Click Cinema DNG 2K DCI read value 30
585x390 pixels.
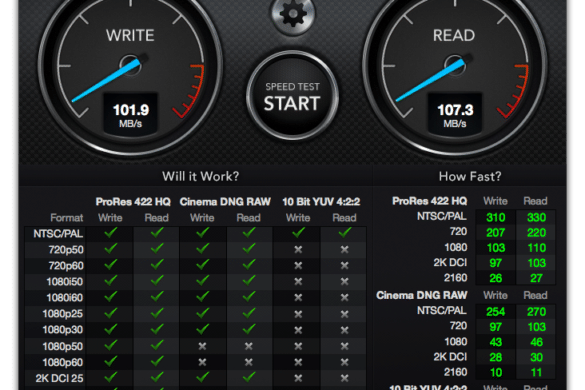click(x=536, y=357)
